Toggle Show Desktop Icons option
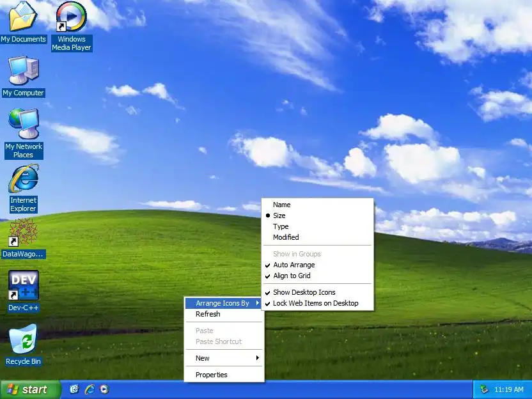Image resolution: width=532 pixels, height=399 pixels. [x=318, y=292]
